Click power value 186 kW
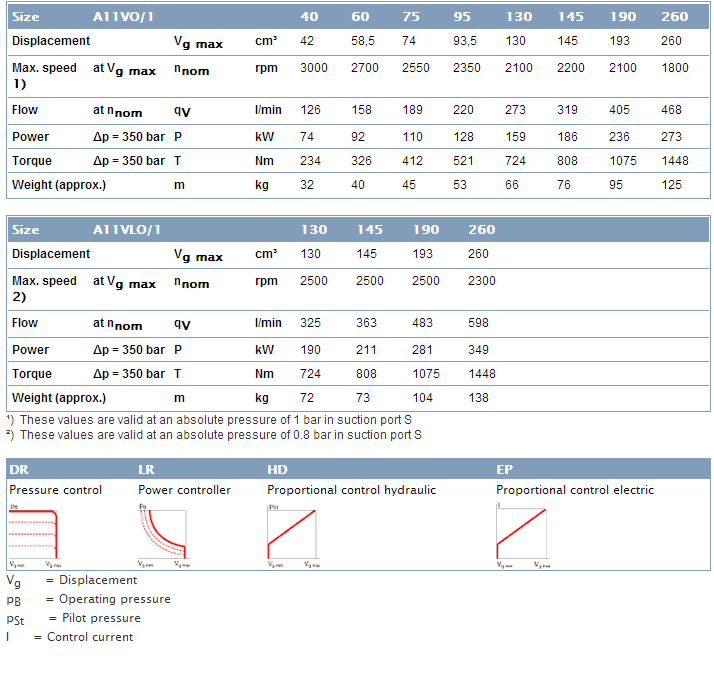 (x=567, y=137)
